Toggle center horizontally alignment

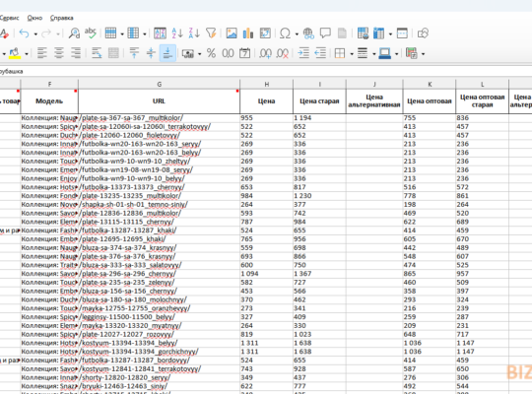[59, 53]
